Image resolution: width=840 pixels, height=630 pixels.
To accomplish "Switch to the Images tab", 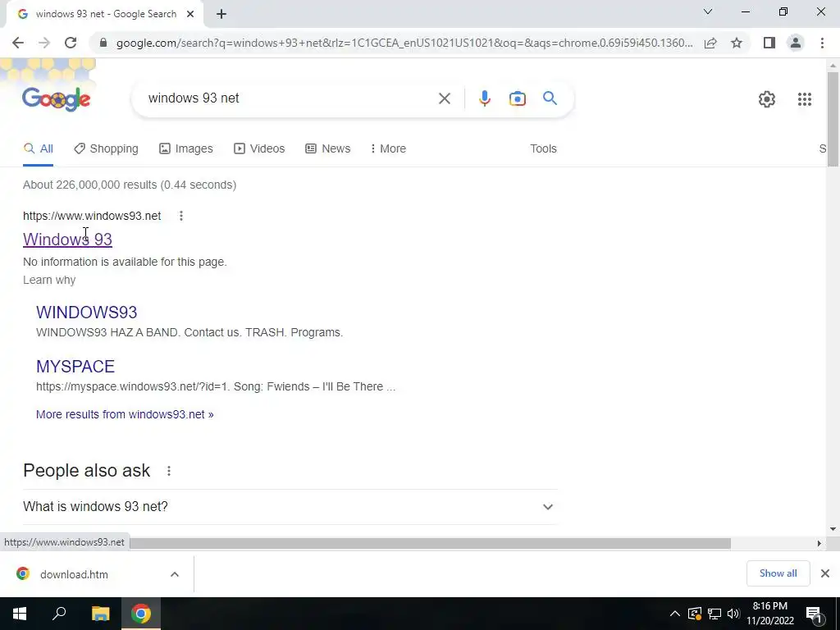I will (186, 149).
